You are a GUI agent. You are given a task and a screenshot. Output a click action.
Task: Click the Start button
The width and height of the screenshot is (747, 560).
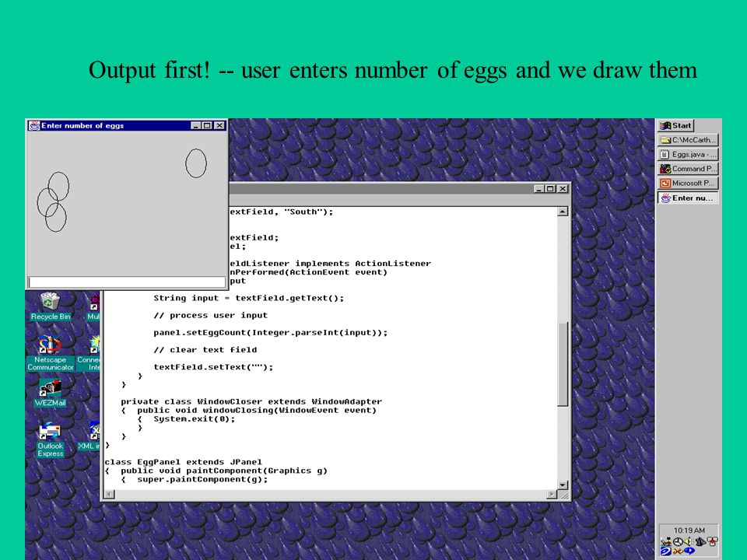click(x=675, y=125)
